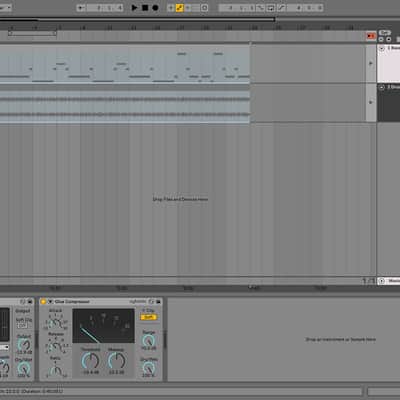Screen dimensions: 400x400
Task: Click the 'Drop Files and Devices Here' area text
Action: pos(180,199)
